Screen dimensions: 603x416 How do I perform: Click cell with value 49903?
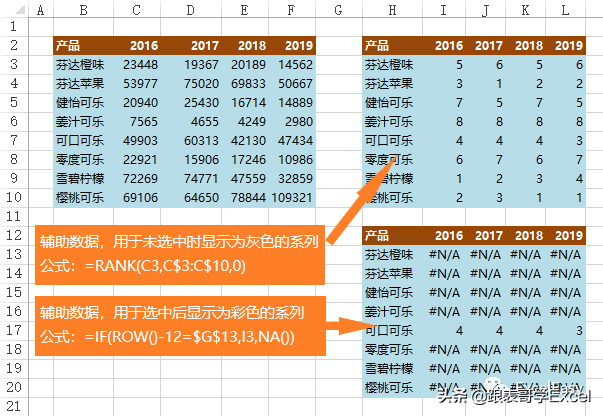137,141
